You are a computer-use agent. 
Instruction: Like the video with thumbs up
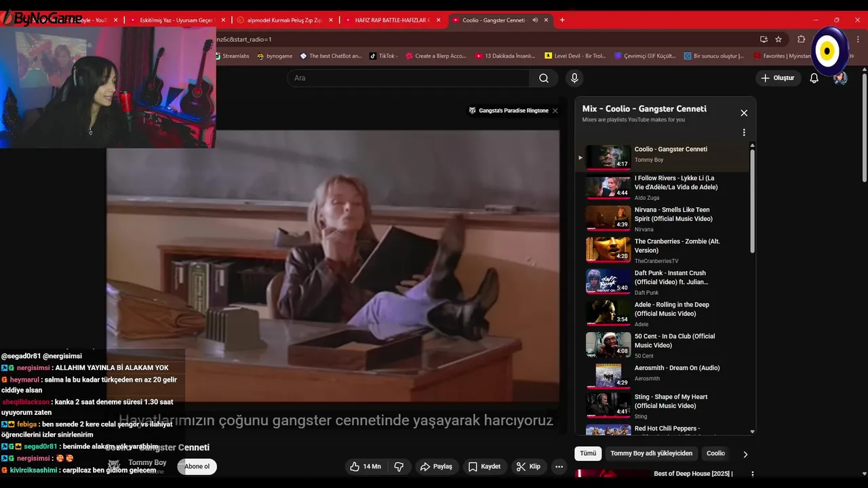coord(365,466)
